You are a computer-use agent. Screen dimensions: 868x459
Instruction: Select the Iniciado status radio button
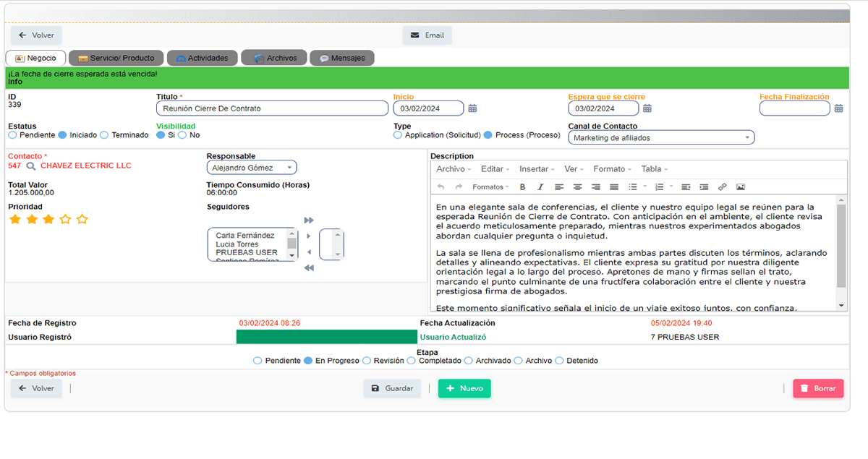pos(62,135)
